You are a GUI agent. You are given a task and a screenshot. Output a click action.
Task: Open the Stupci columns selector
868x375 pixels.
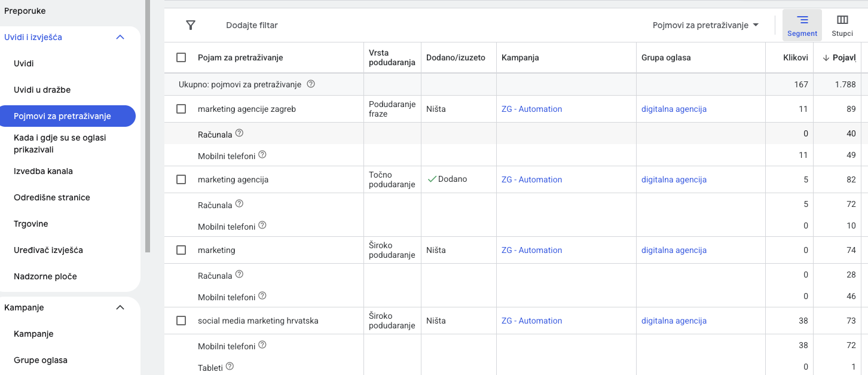tap(842, 25)
